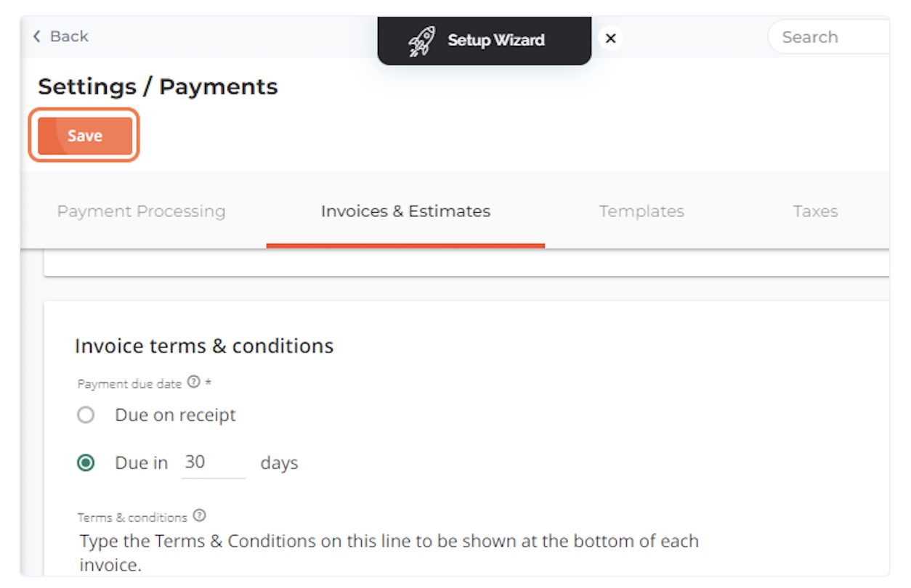Image resolution: width=911 pixels, height=588 pixels.
Task: Select the Invoices & Estimates tab
Action: tap(405, 211)
